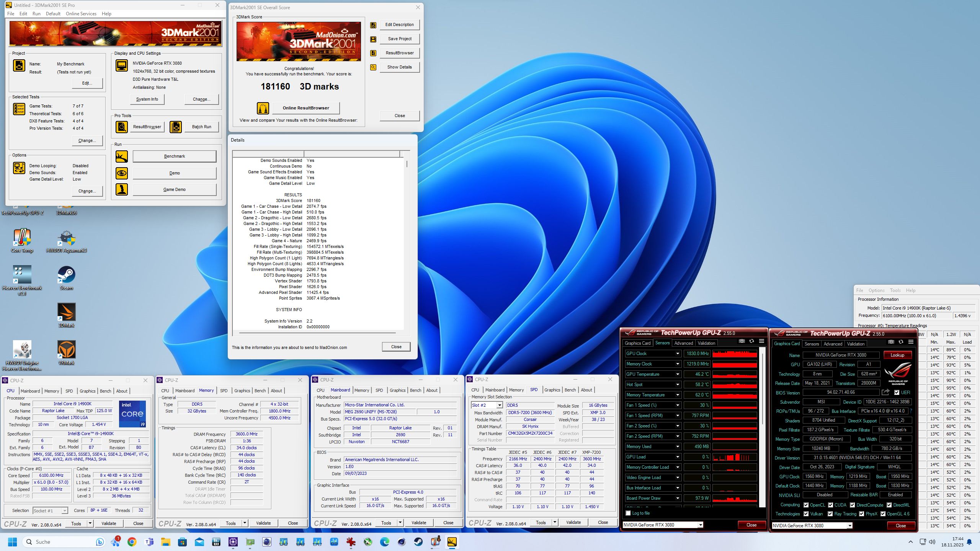Click the Online ResultBrowser yellow icon
The height and width of the screenshot is (551, 980).
click(263, 108)
